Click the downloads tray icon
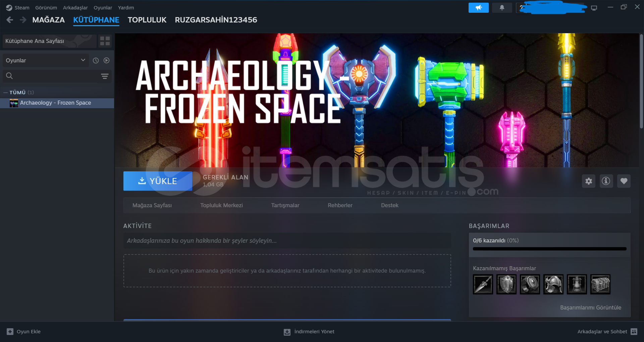 [x=287, y=332]
